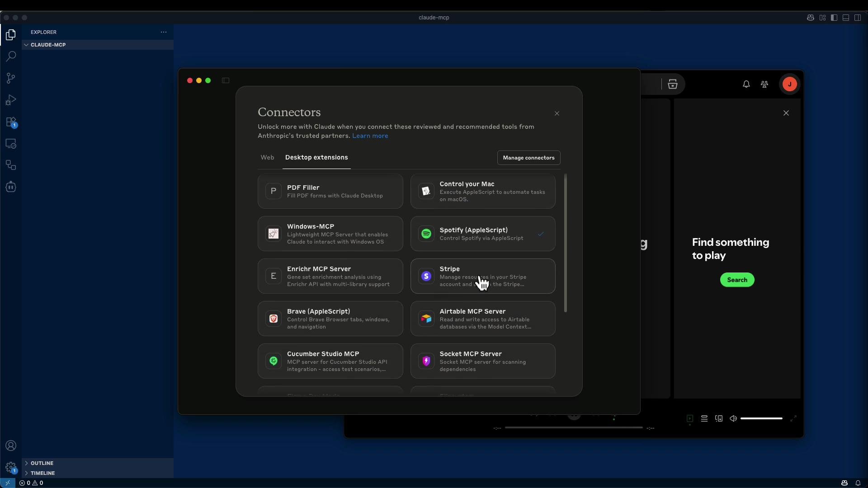Open the Spotify notifications bell
This screenshot has height=488, width=868.
pos(746,84)
